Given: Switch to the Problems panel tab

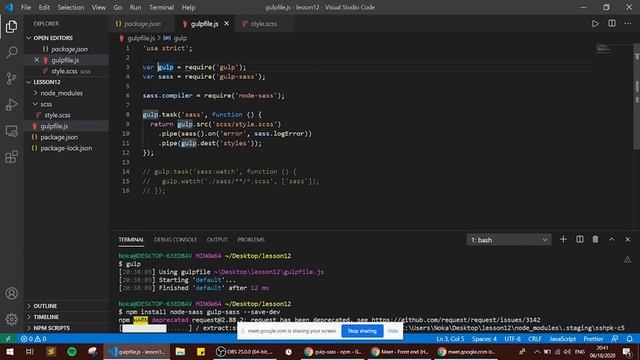Looking at the screenshot, I should click(x=251, y=240).
